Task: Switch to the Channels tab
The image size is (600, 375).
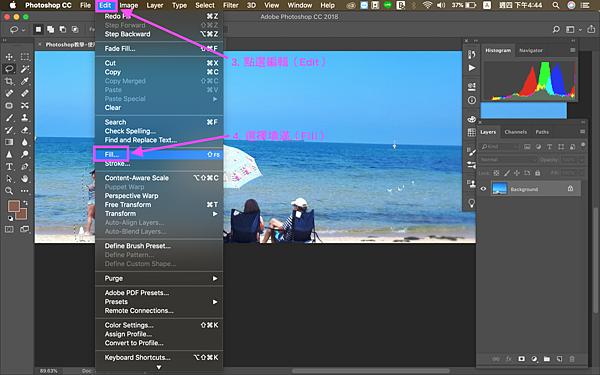Action: point(515,132)
